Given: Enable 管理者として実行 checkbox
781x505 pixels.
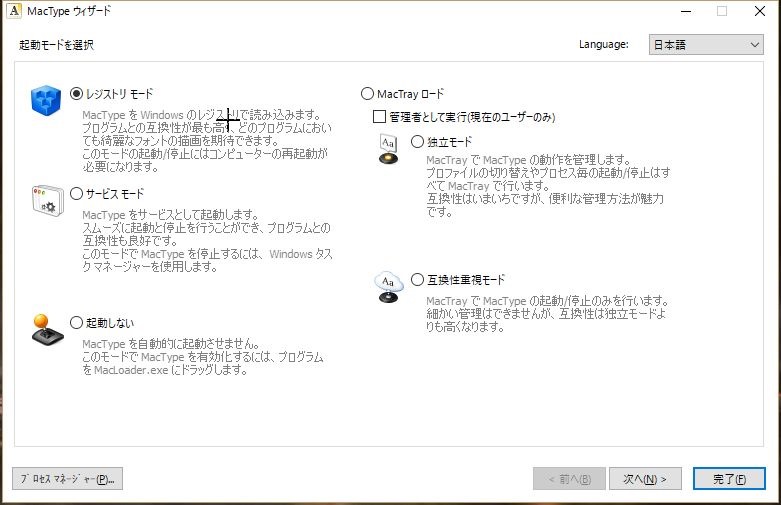Looking at the screenshot, I should 379,117.
